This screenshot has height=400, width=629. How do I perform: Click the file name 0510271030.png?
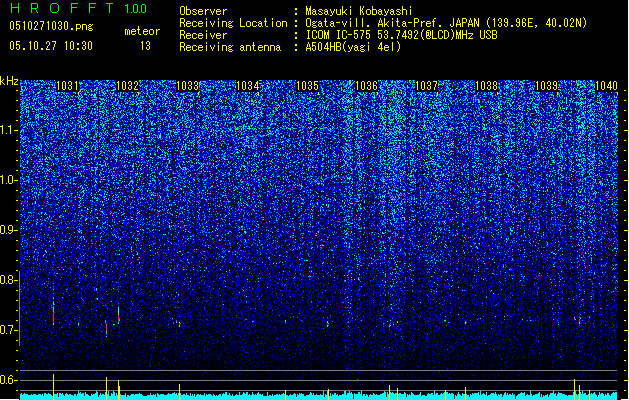(x=51, y=26)
